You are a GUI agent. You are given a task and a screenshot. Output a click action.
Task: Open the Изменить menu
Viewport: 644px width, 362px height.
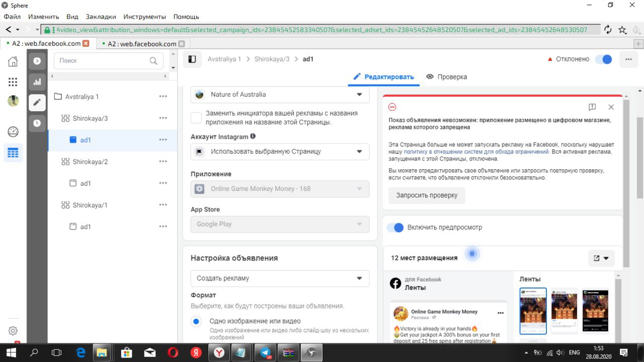(x=44, y=17)
